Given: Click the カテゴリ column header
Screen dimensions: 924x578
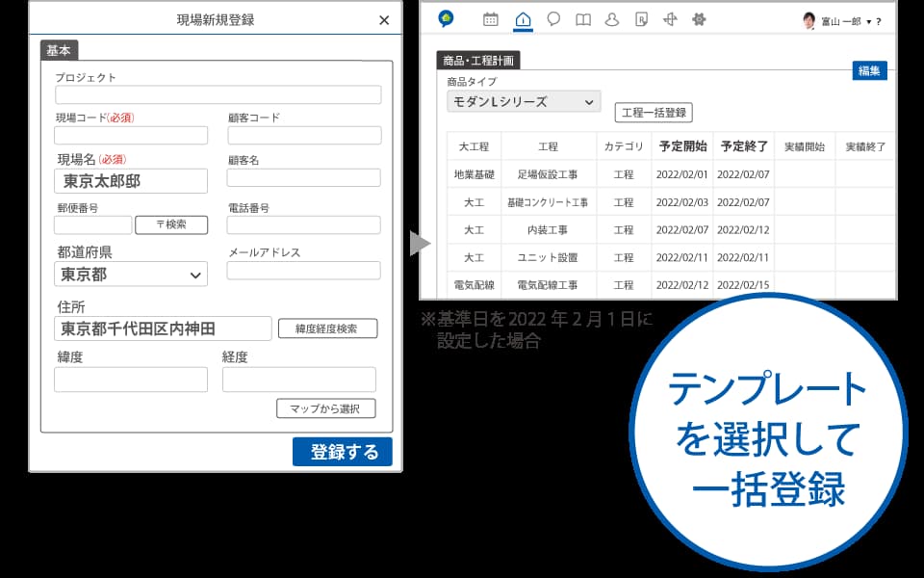Looking at the screenshot, I should click(x=624, y=146).
